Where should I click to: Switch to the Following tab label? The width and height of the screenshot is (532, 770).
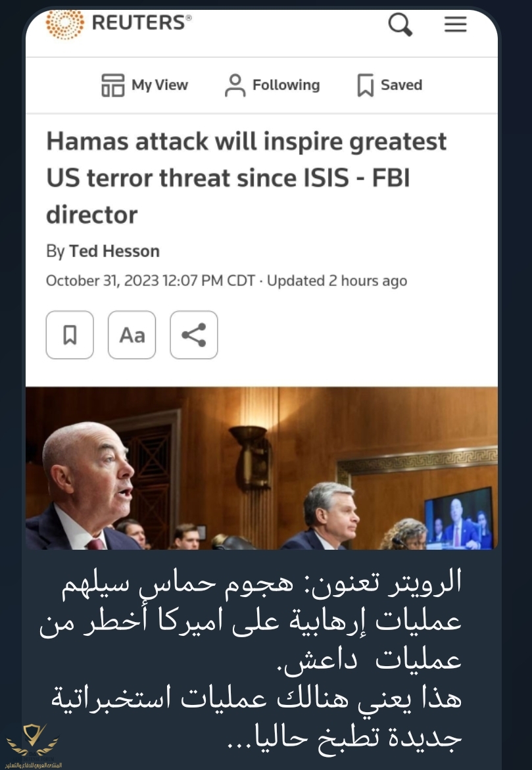tap(286, 85)
